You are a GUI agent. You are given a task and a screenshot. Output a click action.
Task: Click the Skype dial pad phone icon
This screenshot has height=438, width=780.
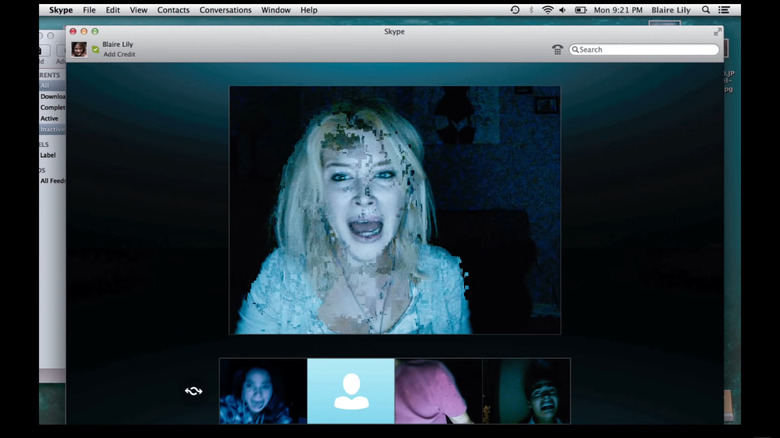(557, 49)
